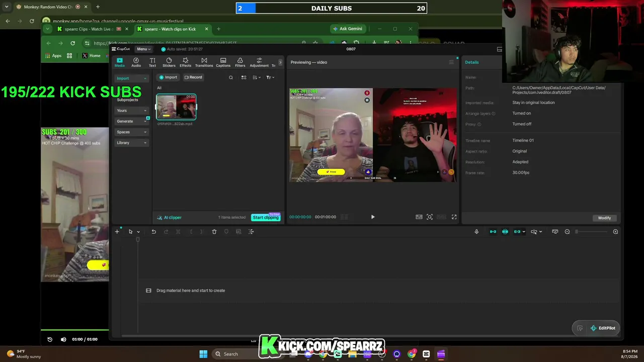Delete the selected timeline item

tap(214, 232)
